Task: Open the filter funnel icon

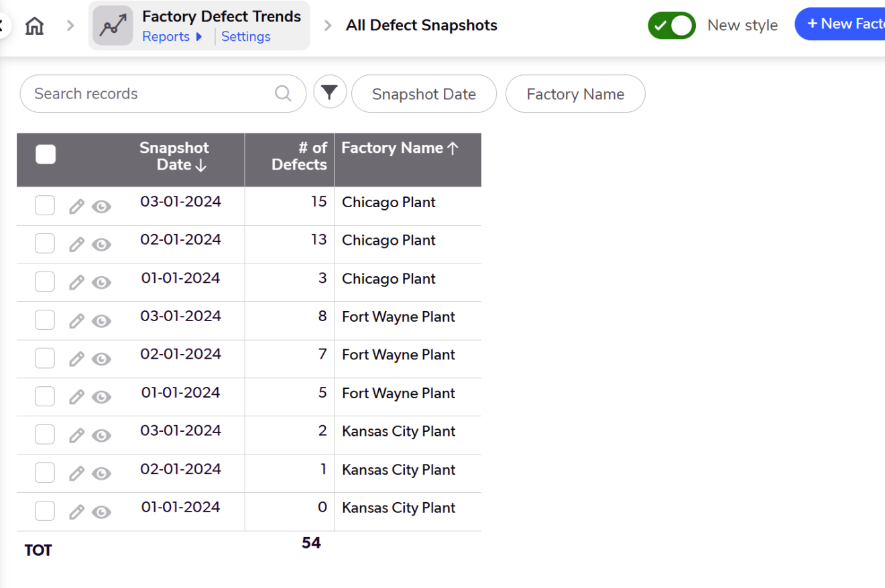Action: click(x=329, y=93)
